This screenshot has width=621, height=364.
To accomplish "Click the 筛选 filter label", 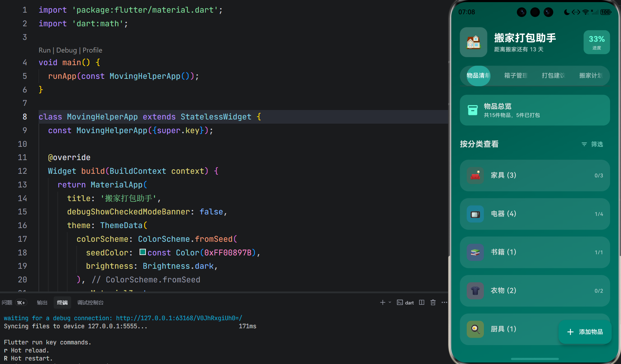I will click(x=597, y=144).
